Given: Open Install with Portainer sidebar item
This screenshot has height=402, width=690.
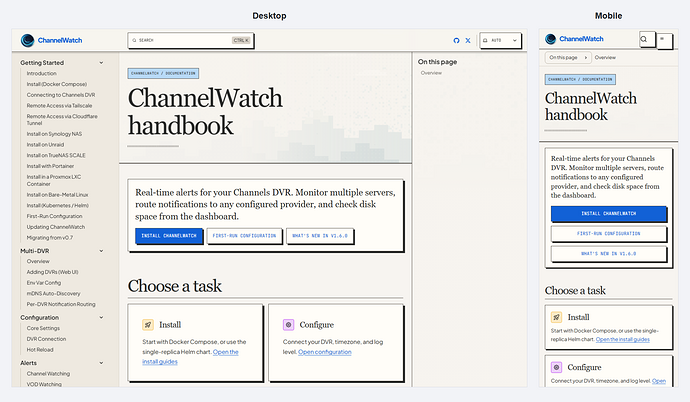Looking at the screenshot, I should click(x=50, y=166).
